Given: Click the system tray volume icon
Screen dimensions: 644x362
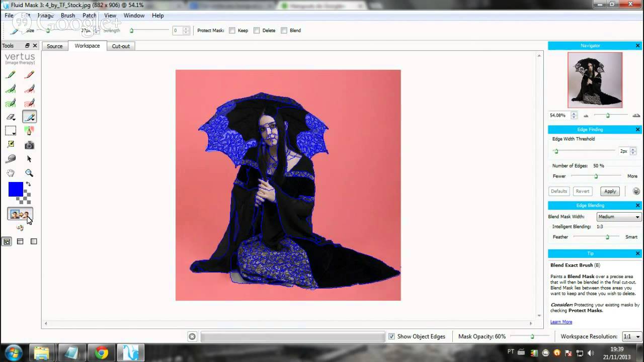Looking at the screenshot, I should (x=591, y=353).
